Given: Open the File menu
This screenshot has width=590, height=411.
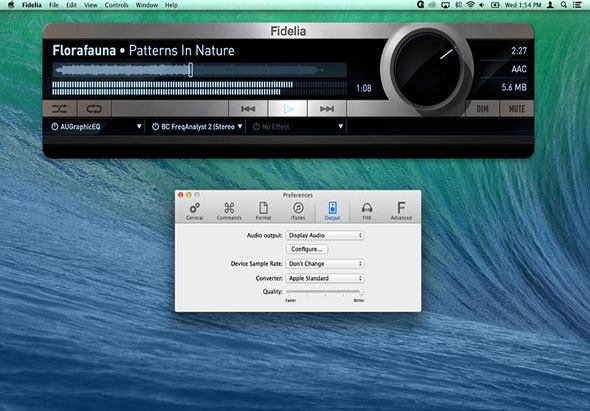Looking at the screenshot, I should (54, 5).
